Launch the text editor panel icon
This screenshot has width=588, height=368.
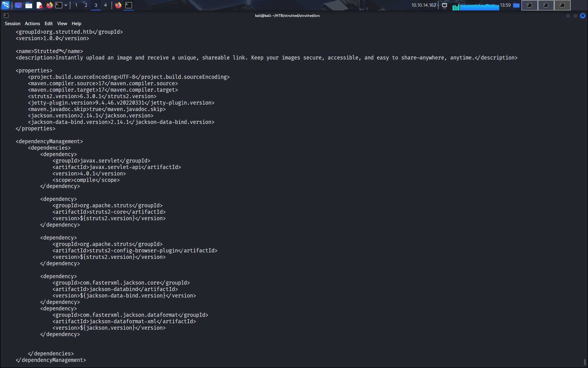coord(39,5)
